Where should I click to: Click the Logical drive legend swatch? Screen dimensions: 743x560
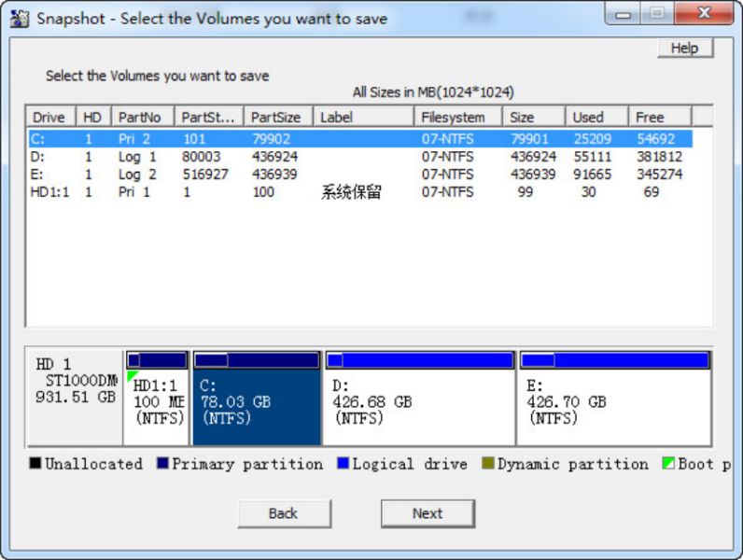tap(343, 463)
